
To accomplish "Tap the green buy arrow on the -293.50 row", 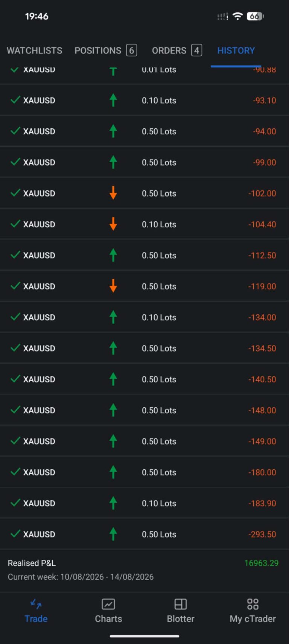I will [x=113, y=534].
